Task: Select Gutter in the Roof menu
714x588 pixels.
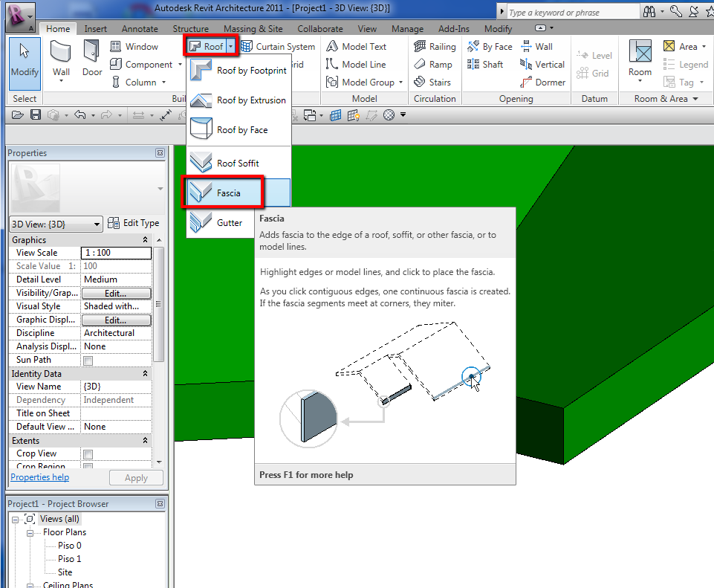Action: coord(221,223)
